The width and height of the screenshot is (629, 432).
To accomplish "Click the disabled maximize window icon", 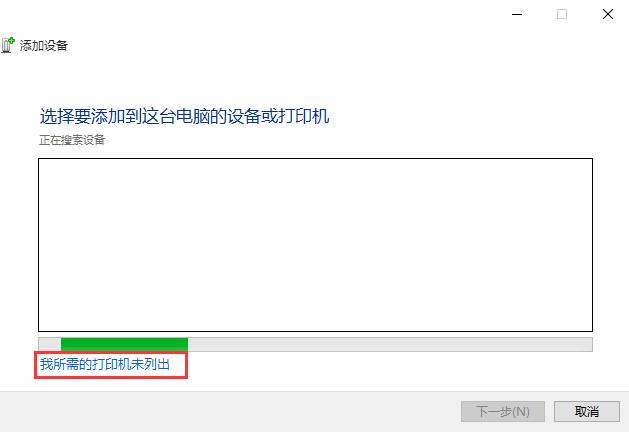I will pos(562,14).
